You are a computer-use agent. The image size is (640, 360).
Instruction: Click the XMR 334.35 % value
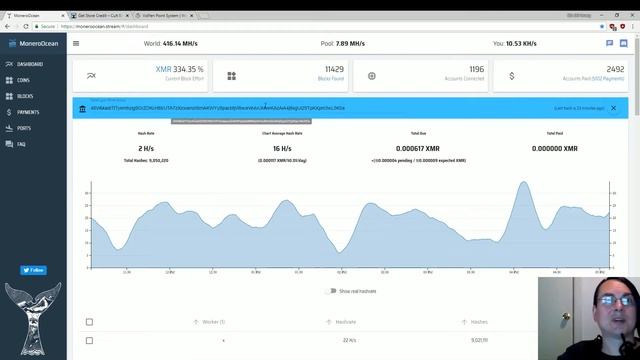coord(180,69)
